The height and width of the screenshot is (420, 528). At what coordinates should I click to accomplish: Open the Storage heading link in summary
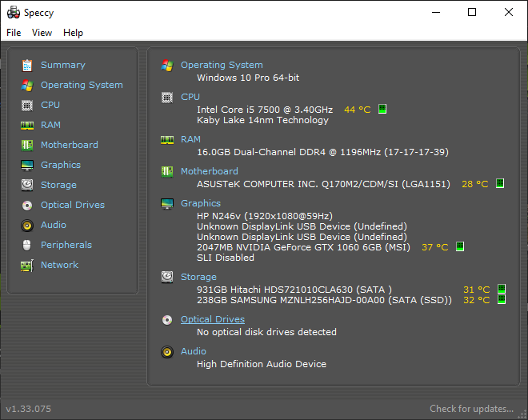(x=198, y=277)
